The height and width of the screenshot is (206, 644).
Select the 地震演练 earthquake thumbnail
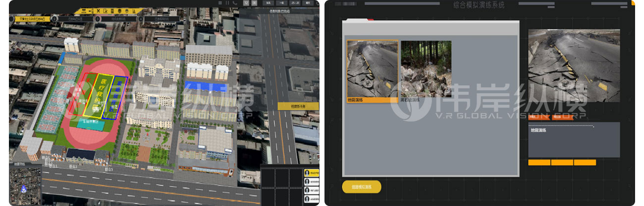[x=372, y=69]
